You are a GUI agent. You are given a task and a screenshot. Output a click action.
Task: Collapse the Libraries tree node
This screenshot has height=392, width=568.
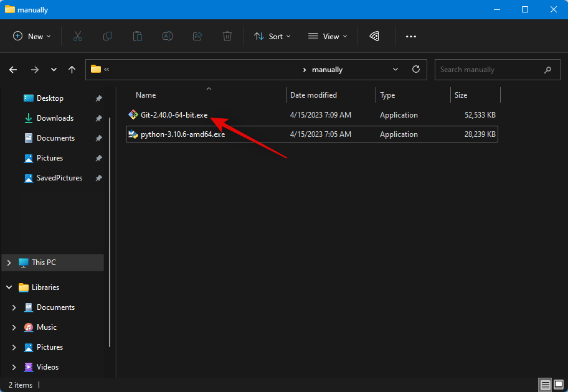click(9, 287)
